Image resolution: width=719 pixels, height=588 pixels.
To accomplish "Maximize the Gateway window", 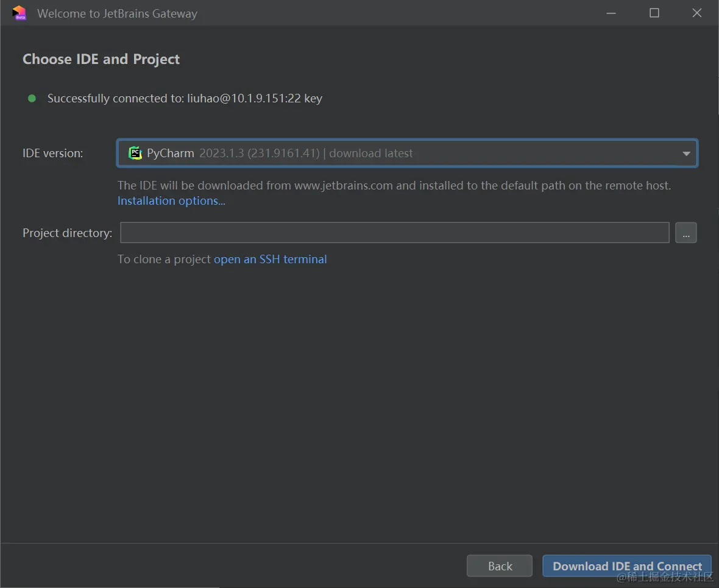I will point(654,13).
